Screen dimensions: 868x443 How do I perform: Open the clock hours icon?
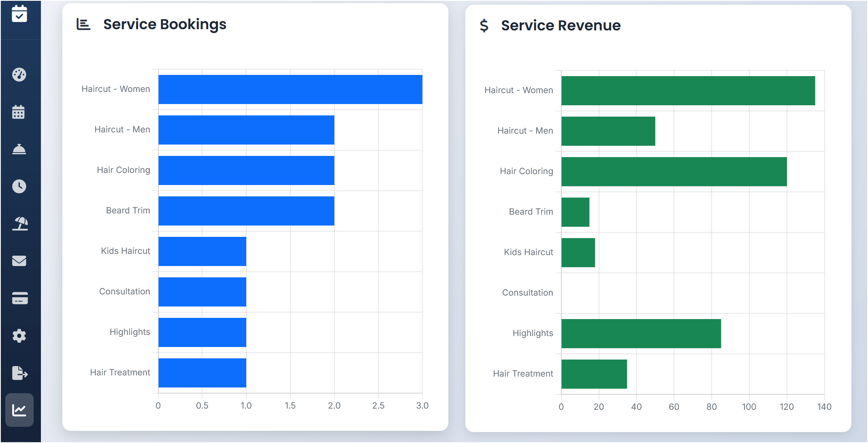point(19,186)
